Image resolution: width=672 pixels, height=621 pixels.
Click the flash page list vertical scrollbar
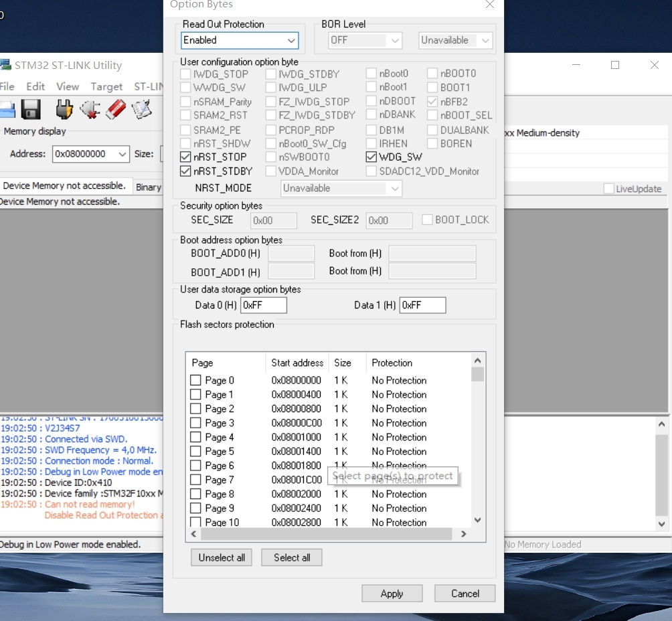tap(477, 442)
